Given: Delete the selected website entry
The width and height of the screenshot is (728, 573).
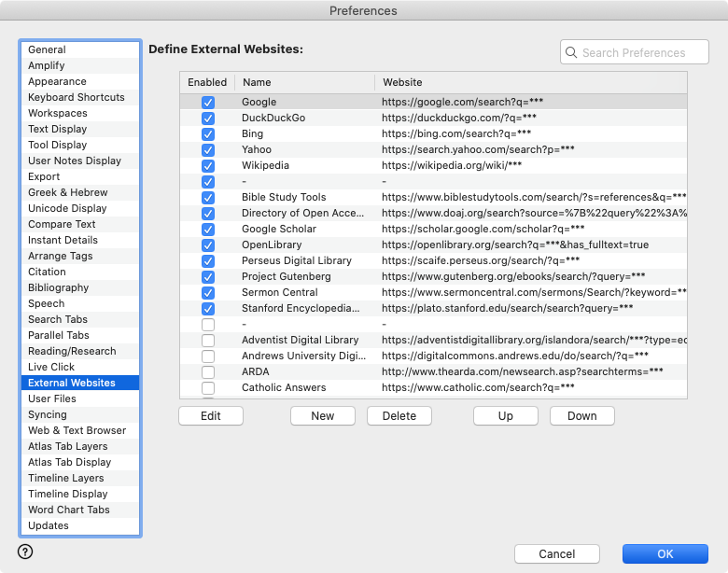Looking at the screenshot, I should point(399,416).
